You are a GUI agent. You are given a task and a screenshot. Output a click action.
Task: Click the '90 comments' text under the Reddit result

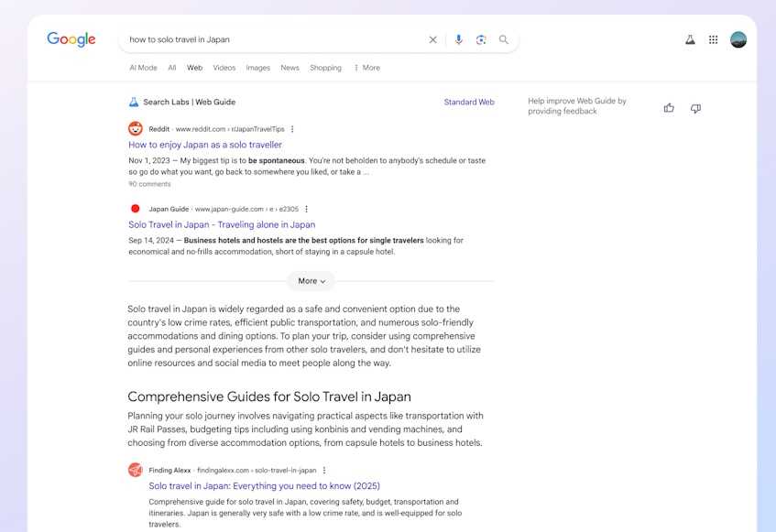tap(149, 184)
